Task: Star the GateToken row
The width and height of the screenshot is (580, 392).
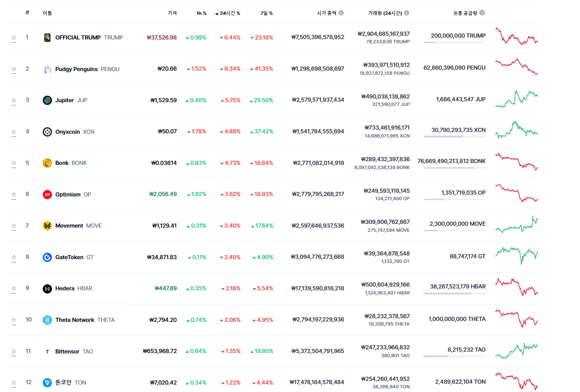Action: (14, 257)
